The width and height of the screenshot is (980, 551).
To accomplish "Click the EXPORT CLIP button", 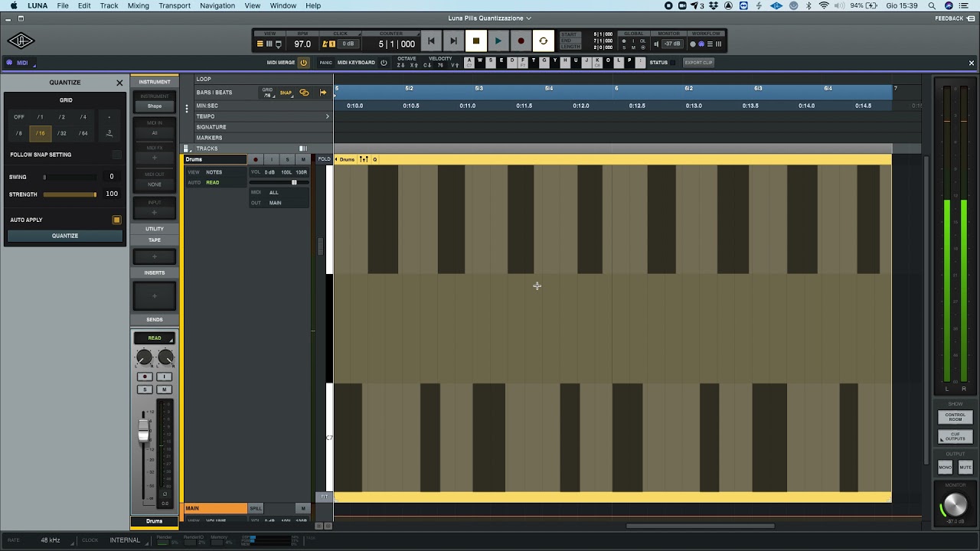I will click(x=698, y=63).
